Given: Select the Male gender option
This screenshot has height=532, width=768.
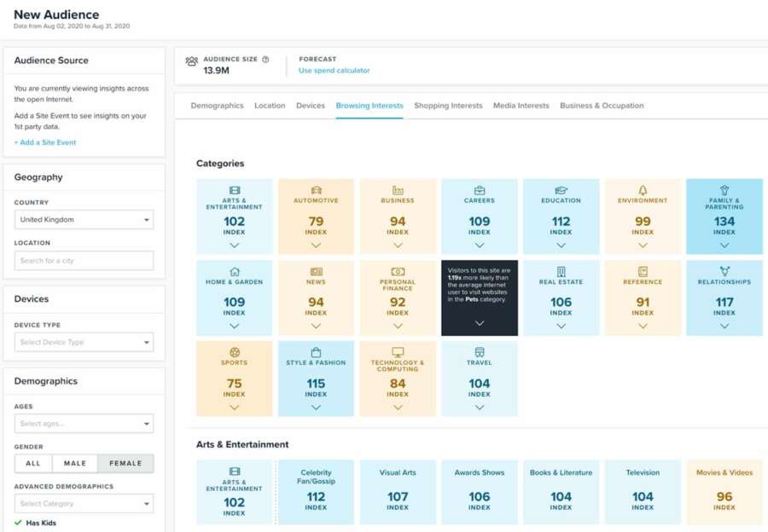Looking at the screenshot, I should pyautogui.click(x=75, y=463).
